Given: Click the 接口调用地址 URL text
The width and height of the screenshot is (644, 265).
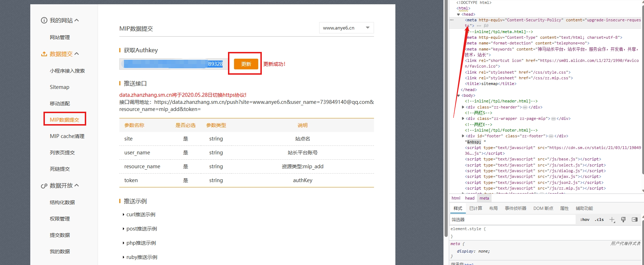Looking at the screenshot, I should 246,106.
